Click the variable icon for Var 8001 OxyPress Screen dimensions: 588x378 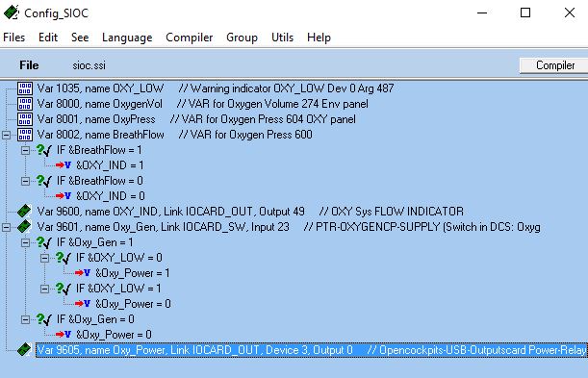(x=25, y=119)
